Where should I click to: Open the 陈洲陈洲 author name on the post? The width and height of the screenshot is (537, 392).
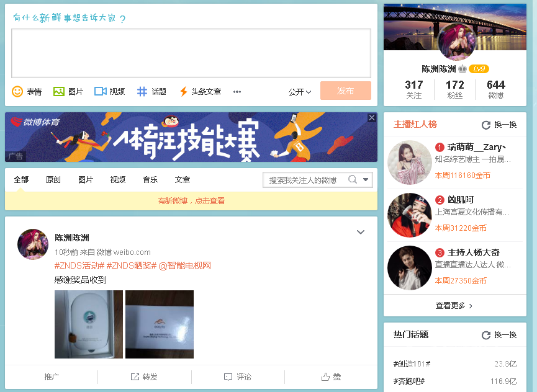tap(72, 238)
